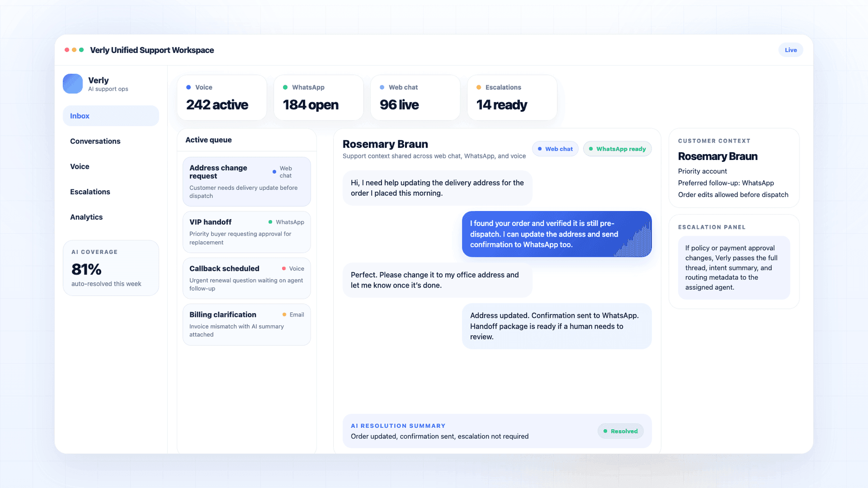
Task: Expand the Active queue section
Action: (208, 140)
